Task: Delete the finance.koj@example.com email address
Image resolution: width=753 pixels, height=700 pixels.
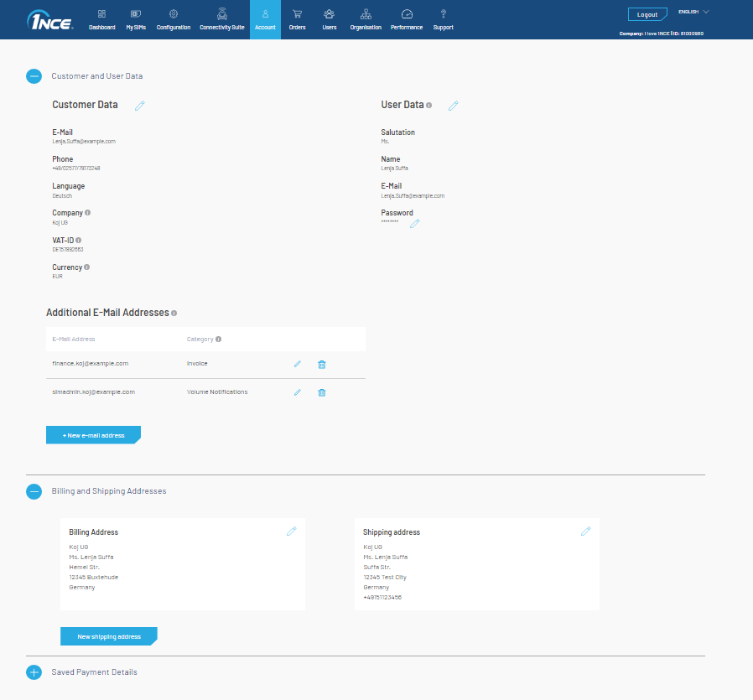Action: [x=322, y=364]
